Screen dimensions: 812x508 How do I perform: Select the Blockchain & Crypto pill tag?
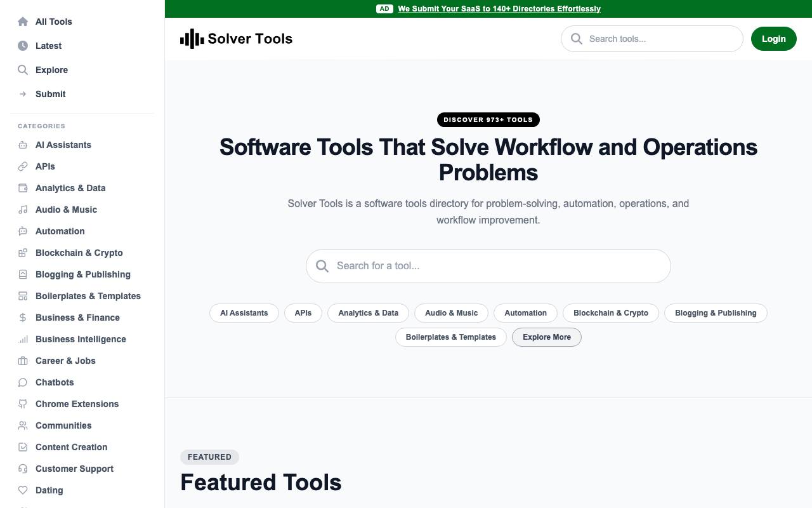click(x=611, y=313)
